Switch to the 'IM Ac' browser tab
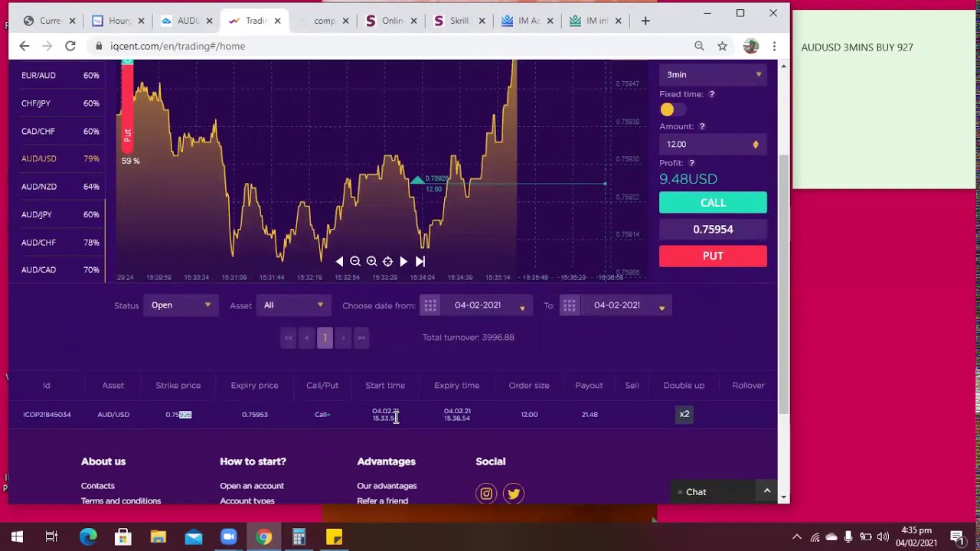The height and width of the screenshot is (551, 980). [x=528, y=21]
